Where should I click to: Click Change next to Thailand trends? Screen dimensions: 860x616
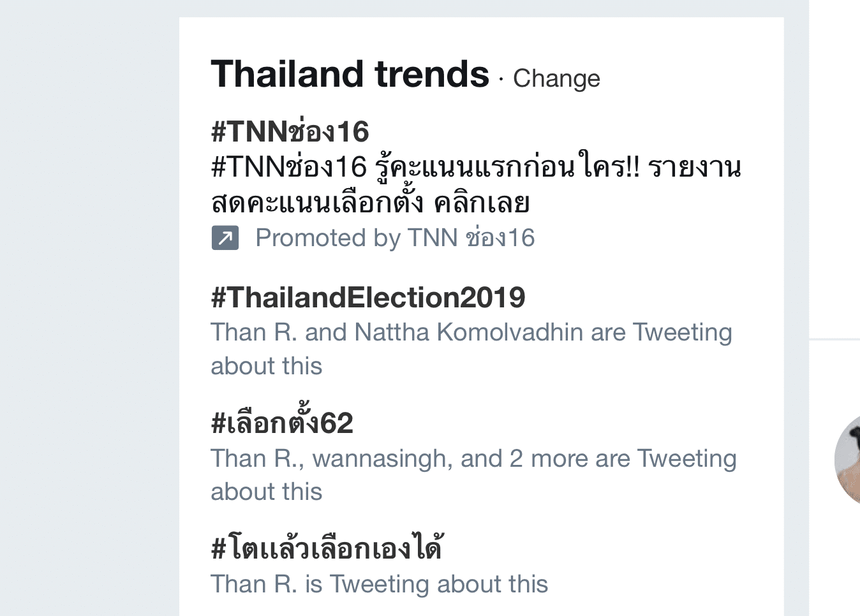tap(556, 78)
